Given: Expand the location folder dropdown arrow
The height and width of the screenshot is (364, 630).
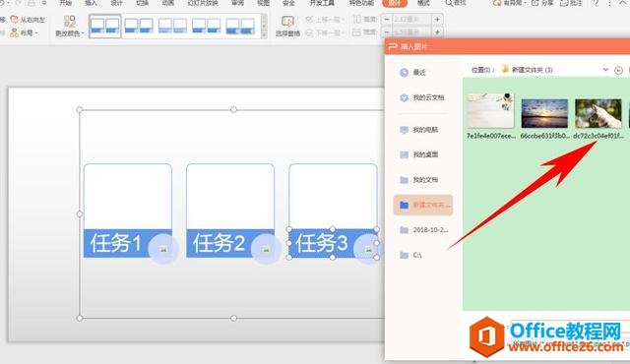Looking at the screenshot, I should point(605,70).
